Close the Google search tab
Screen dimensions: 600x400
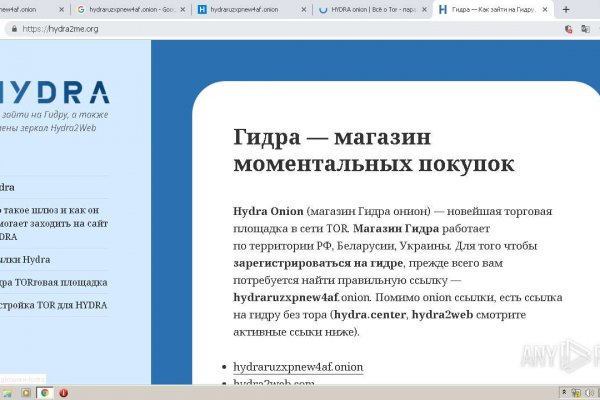(182, 10)
